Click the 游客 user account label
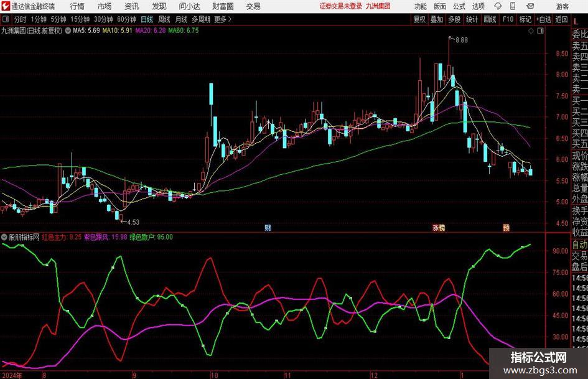Image resolution: width=588 pixels, height=379 pixels. coord(562,6)
